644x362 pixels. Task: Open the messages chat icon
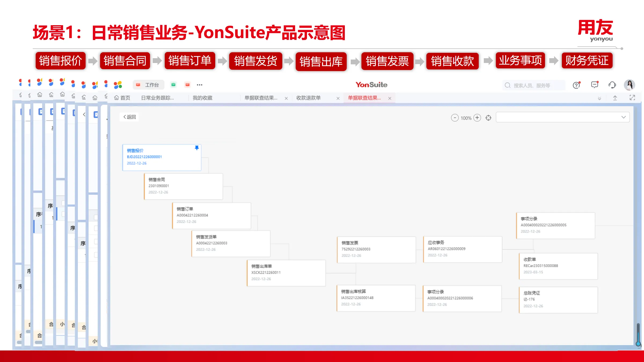tap(595, 85)
